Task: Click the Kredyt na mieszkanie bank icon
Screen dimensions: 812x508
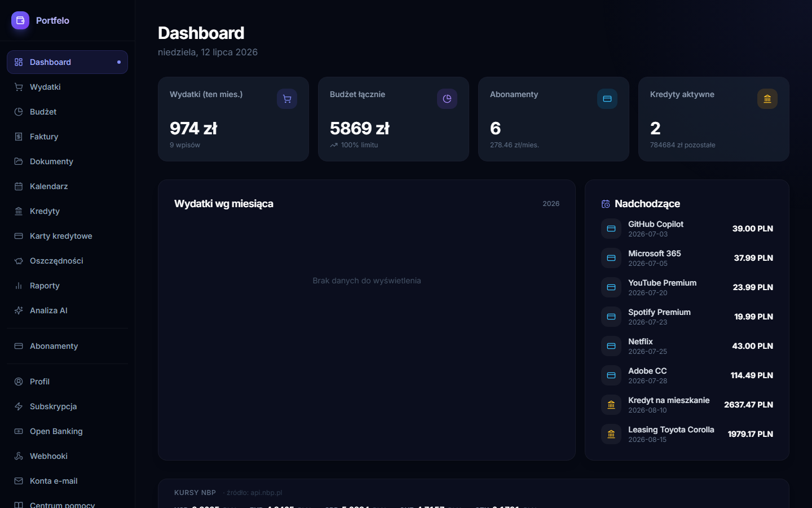Action: [611, 405]
